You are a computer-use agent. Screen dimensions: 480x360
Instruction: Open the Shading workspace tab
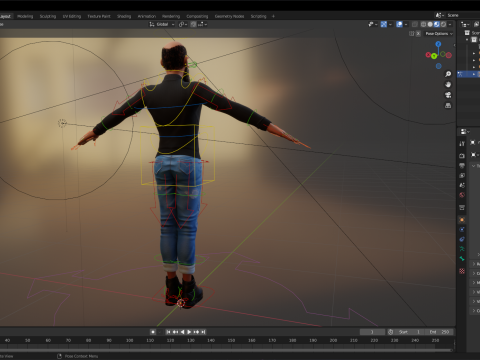124,16
